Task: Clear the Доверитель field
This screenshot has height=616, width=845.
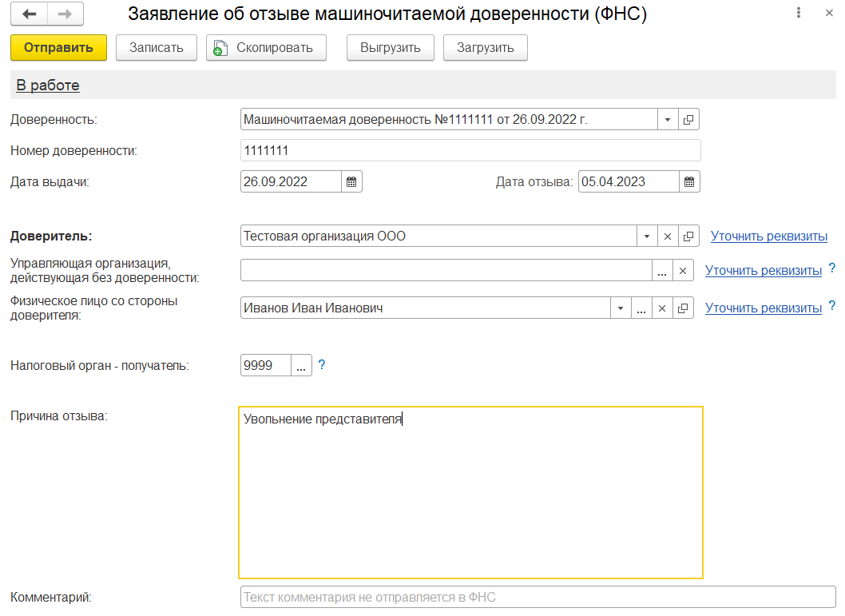Action: click(x=667, y=236)
